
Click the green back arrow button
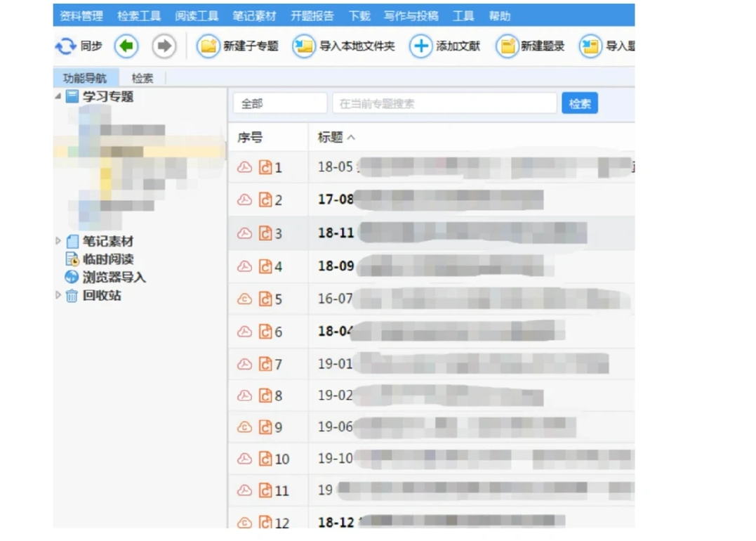click(126, 45)
